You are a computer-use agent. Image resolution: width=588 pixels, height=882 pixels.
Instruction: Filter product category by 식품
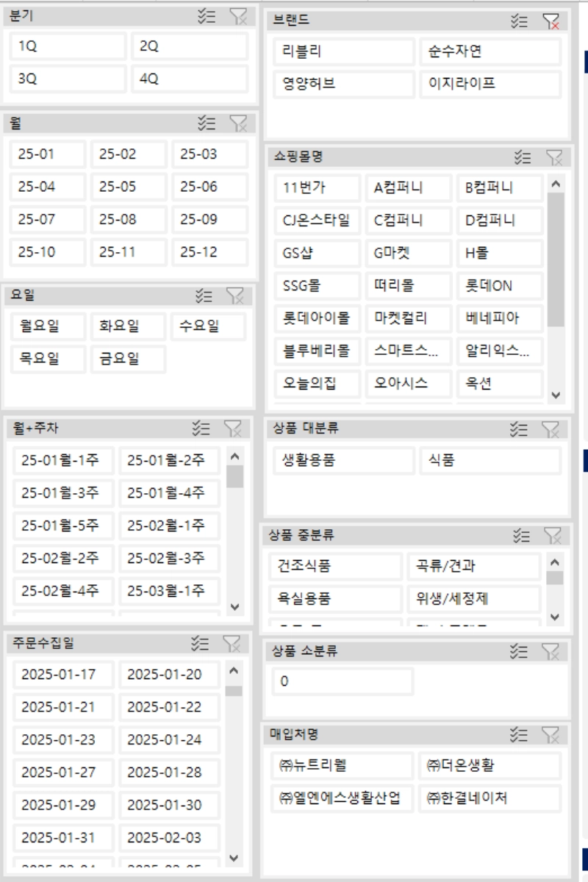pos(490,460)
